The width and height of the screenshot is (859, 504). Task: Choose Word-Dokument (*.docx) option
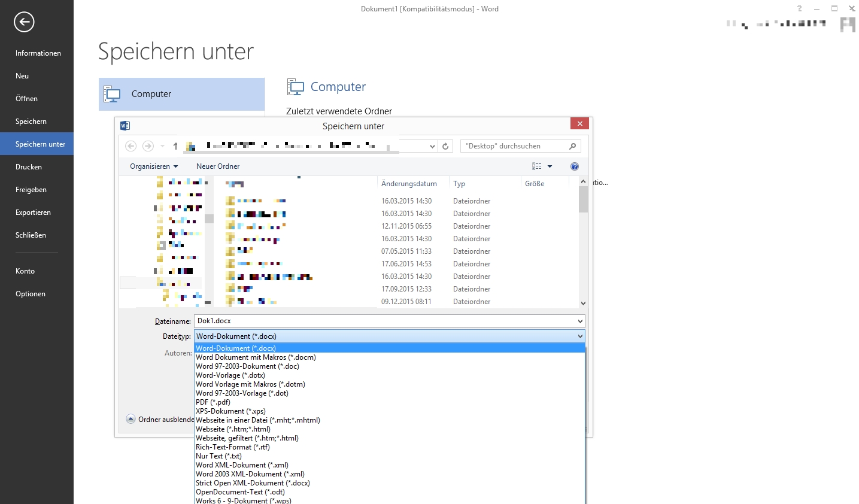click(x=389, y=348)
